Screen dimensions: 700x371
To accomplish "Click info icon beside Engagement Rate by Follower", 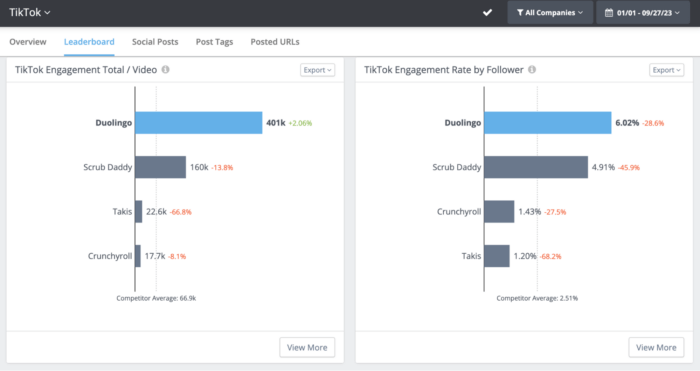I will click(x=532, y=70).
